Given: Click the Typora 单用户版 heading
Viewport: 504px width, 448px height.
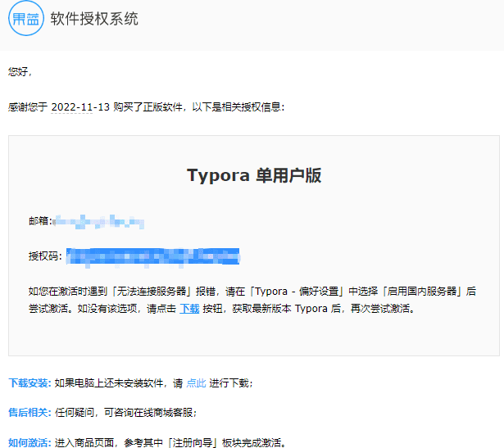Looking at the screenshot, I should [254, 175].
